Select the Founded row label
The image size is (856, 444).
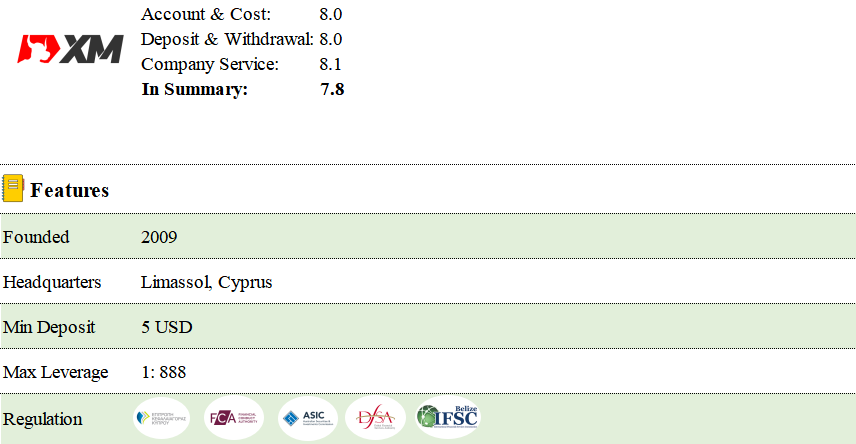(36, 237)
